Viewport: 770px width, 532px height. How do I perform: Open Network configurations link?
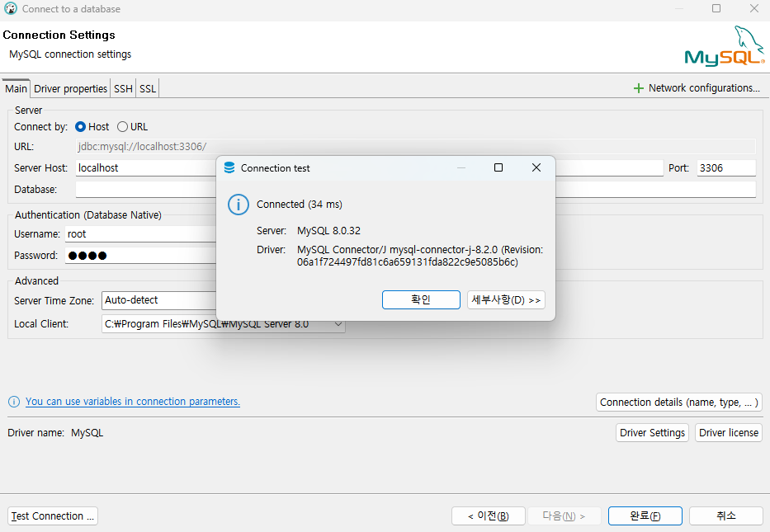tap(704, 88)
